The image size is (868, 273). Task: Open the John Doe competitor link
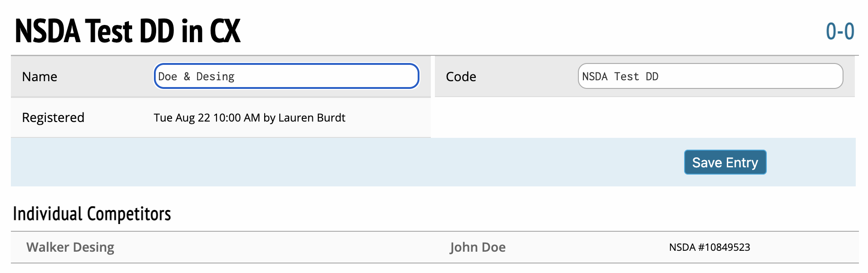(x=478, y=247)
